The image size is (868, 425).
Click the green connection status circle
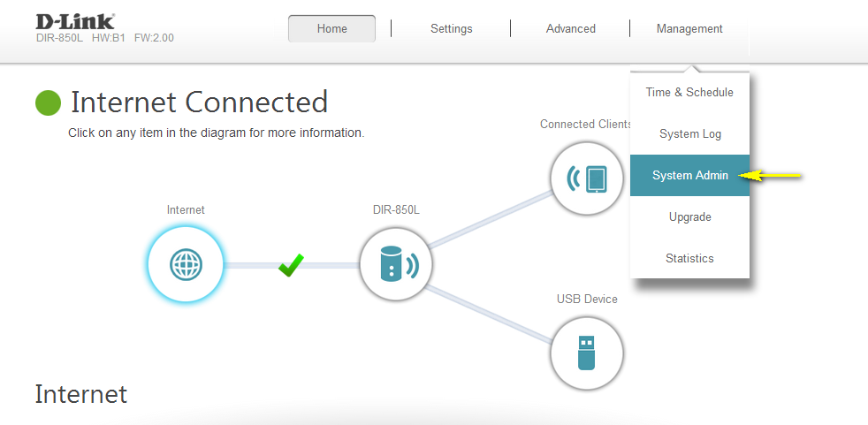pyautogui.click(x=48, y=102)
